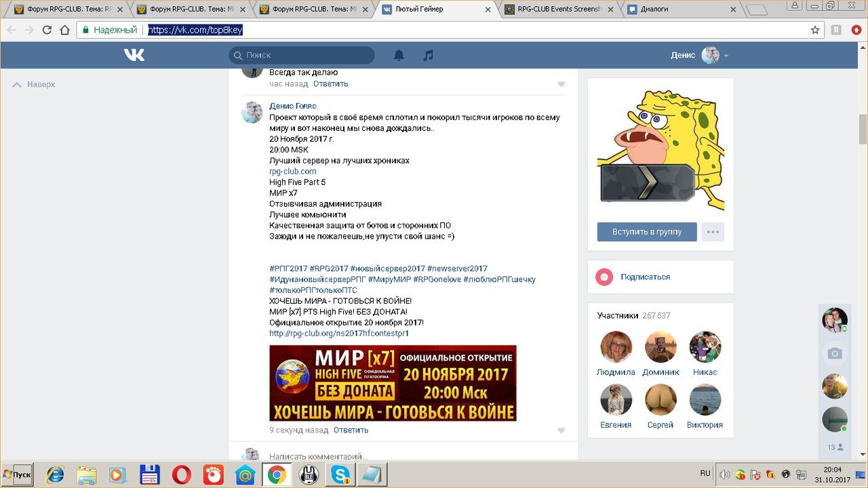Open Денис Голяс's profile name link
Viewport: 868px width, 488px height.
293,106
